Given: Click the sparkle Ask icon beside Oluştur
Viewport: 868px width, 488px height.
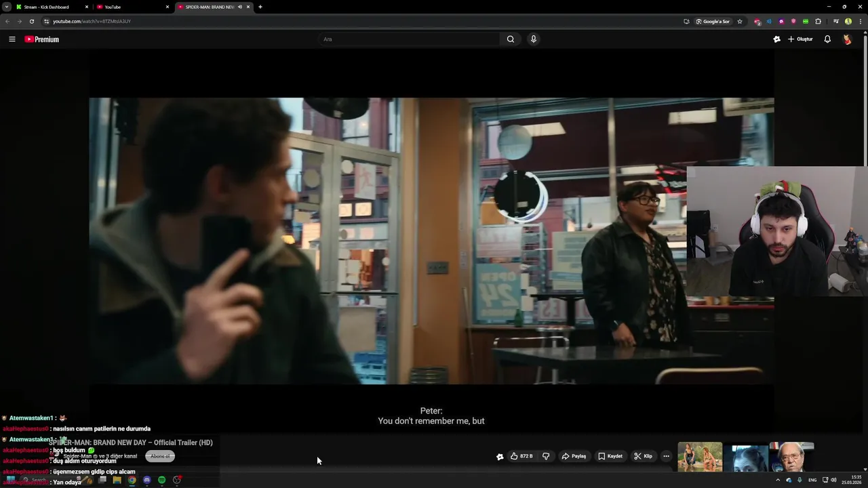Looking at the screenshot, I should pos(776,39).
